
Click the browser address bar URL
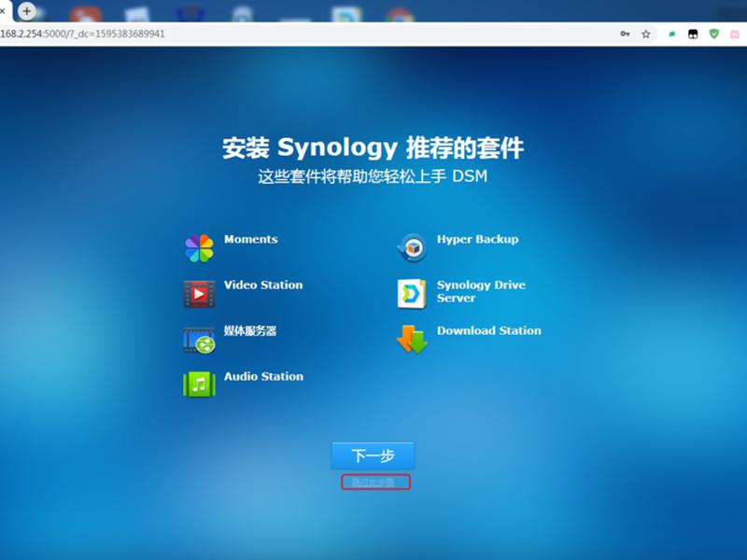coord(82,34)
